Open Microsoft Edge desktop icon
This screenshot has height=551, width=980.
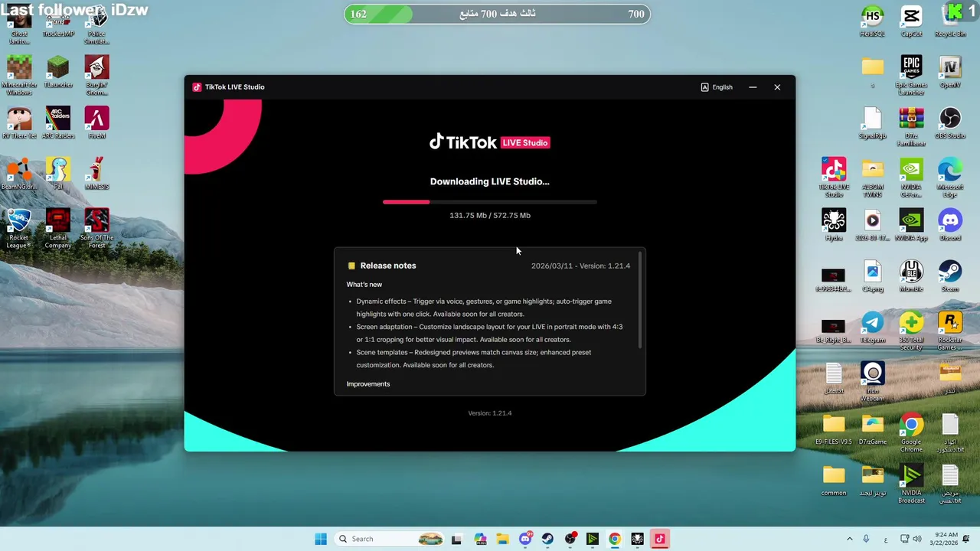pos(950,178)
